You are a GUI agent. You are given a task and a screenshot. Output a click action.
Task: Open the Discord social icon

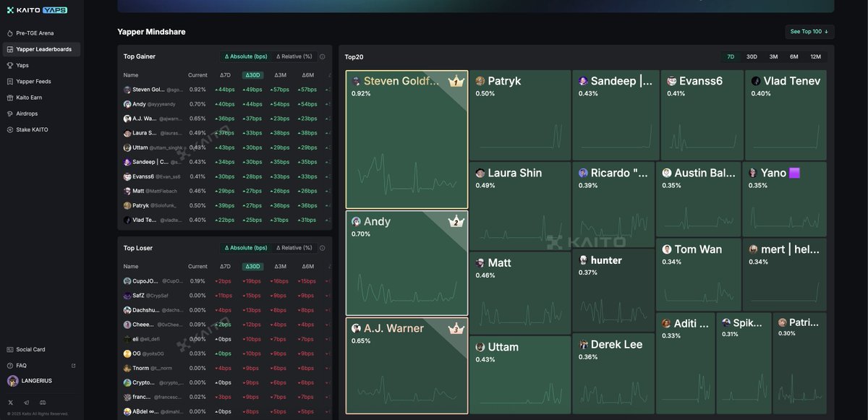tap(43, 403)
